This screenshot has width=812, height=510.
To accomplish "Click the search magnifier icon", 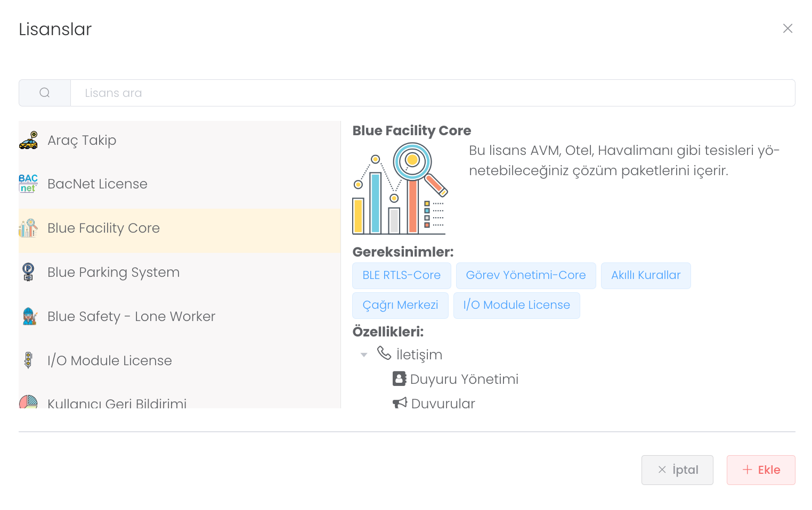I will coord(45,93).
